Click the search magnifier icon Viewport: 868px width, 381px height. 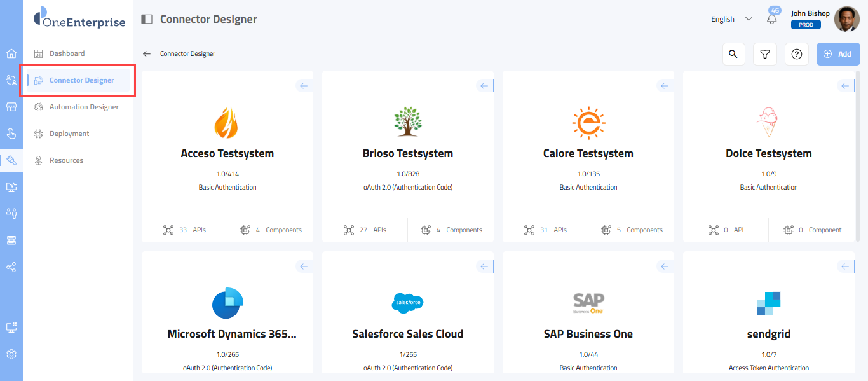733,54
